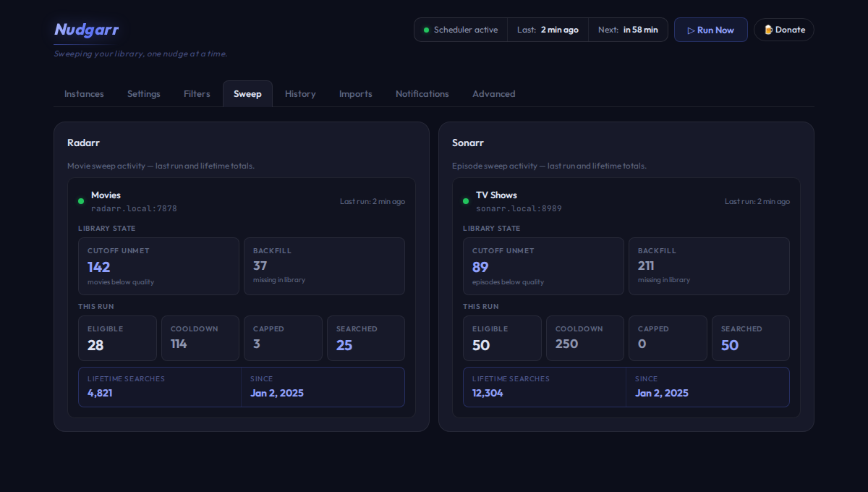Open the Donate beer button
The width and height of the screenshot is (868, 492).
783,30
